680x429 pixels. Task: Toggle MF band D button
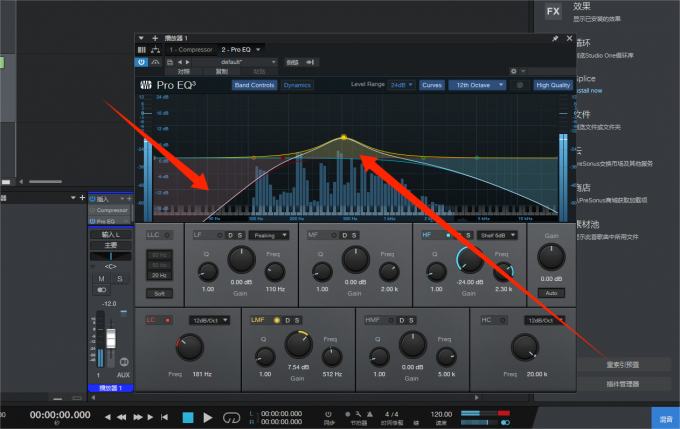(x=345, y=235)
